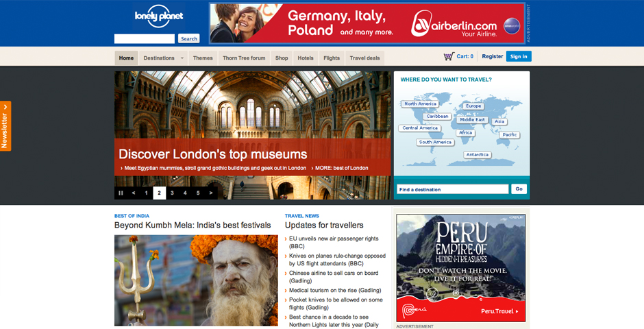Select Europe on the map
Screen dimensions: 644x329
473,106
